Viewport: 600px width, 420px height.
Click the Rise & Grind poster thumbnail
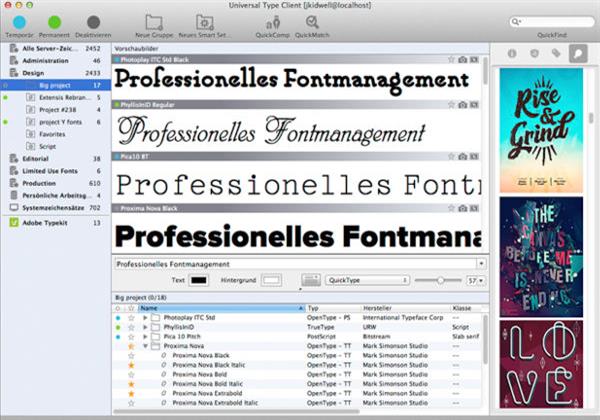coord(541,130)
